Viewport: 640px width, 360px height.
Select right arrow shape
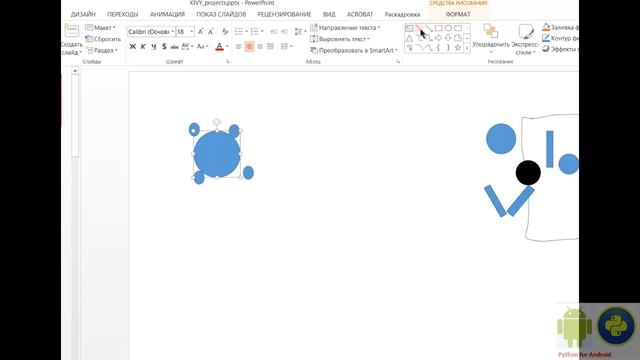[x=438, y=38]
